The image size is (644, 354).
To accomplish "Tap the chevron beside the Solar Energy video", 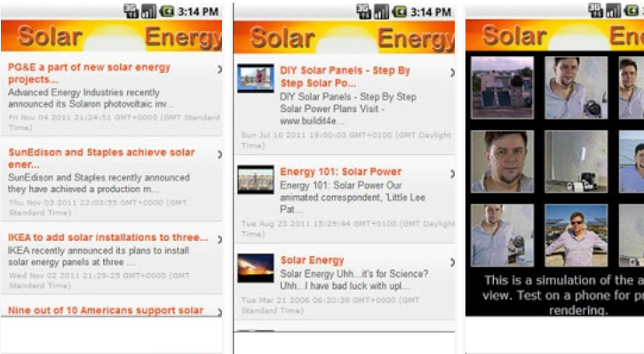I will coord(452,262).
